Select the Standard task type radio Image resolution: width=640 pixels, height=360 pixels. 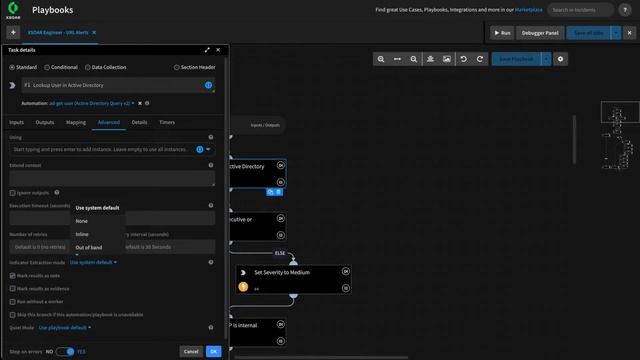click(x=12, y=67)
